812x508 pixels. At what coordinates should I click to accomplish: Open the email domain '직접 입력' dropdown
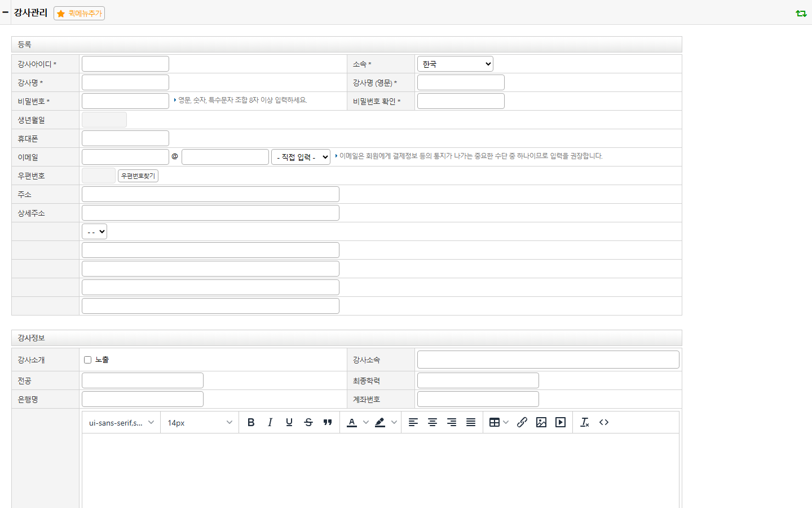pos(301,157)
